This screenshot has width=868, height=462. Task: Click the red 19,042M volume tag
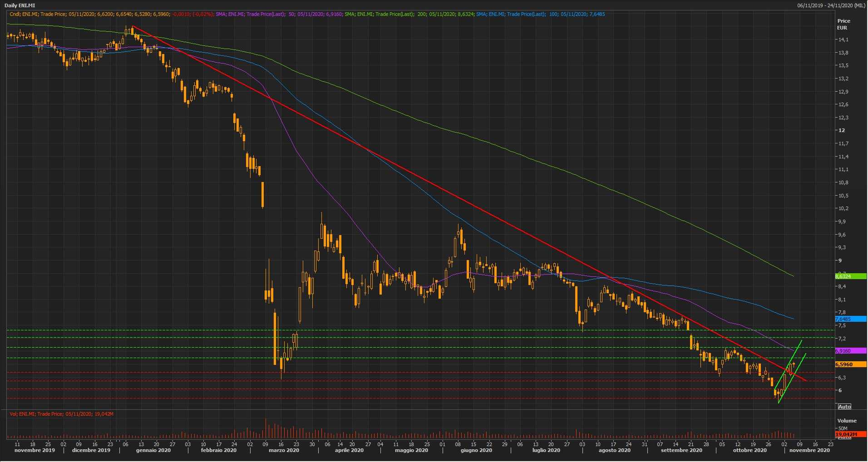tap(846, 434)
